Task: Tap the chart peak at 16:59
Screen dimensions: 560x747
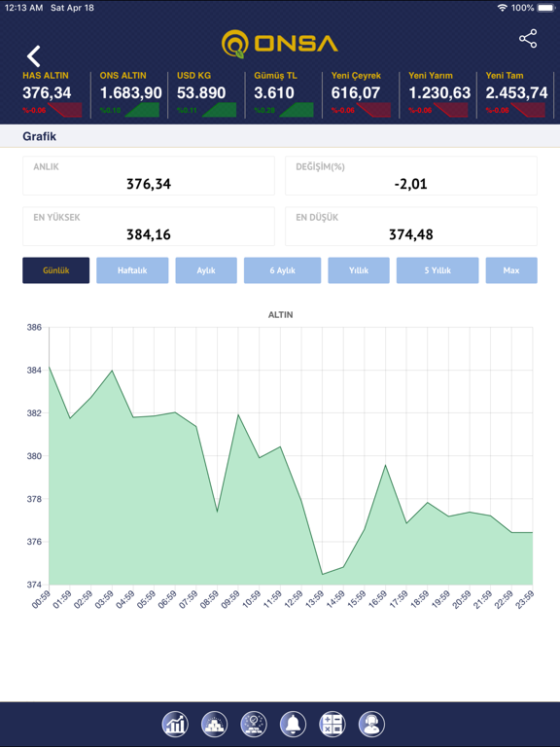Action: 385,465
